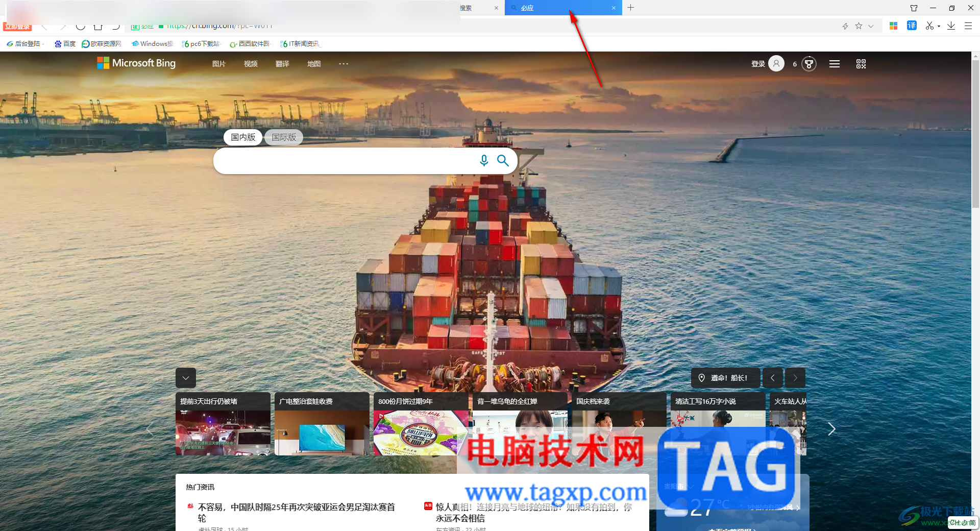Advance news carousel with right chevron
This screenshot has height=531, width=980.
tap(831, 429)
